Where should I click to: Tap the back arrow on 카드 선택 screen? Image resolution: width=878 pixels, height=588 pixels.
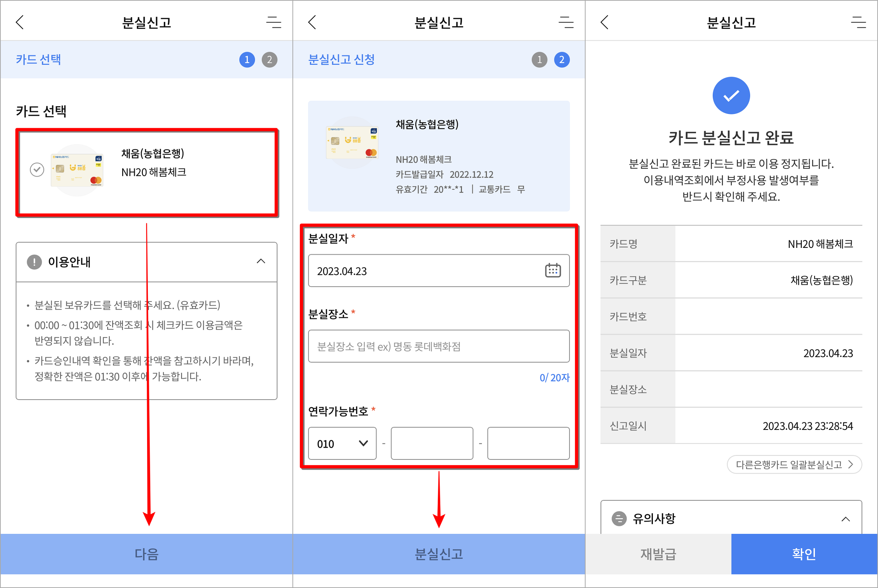20,22
